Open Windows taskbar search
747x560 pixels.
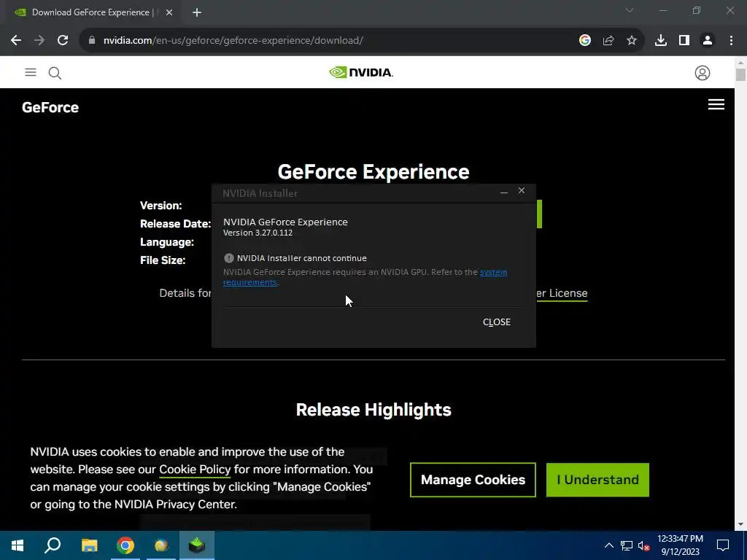[x=53, y=545]
